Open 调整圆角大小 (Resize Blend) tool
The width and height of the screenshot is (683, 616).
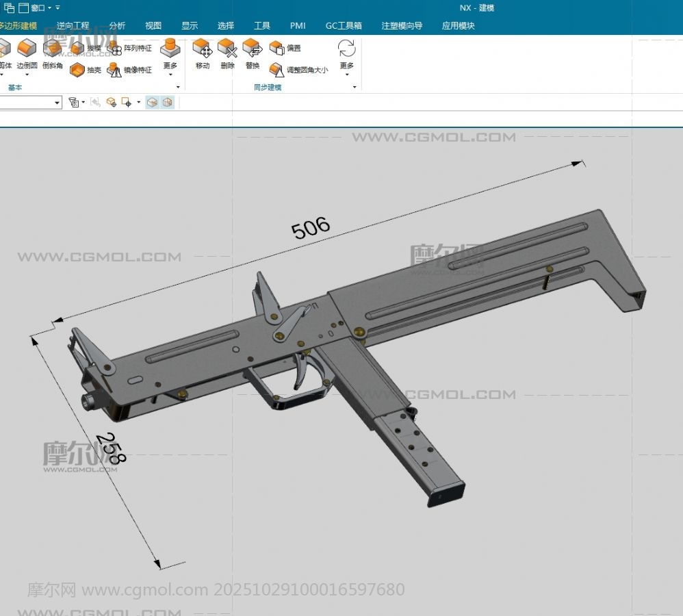[x=299, y=70]
